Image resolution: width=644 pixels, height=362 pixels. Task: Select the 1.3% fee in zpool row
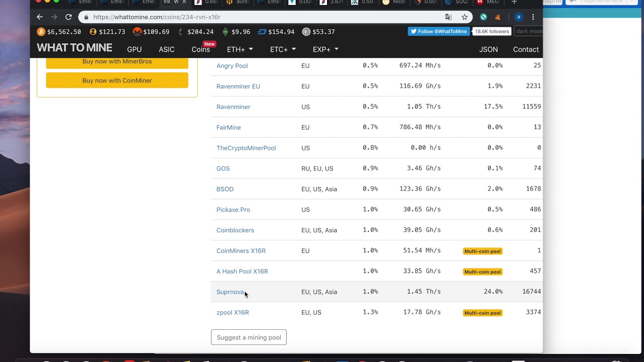click(370, 312)
